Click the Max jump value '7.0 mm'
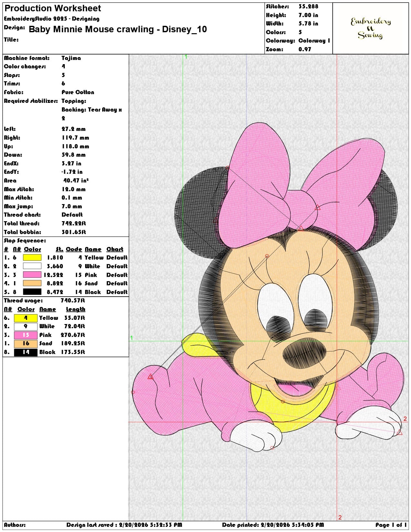 pyautogui.click(x=72, y=206)
